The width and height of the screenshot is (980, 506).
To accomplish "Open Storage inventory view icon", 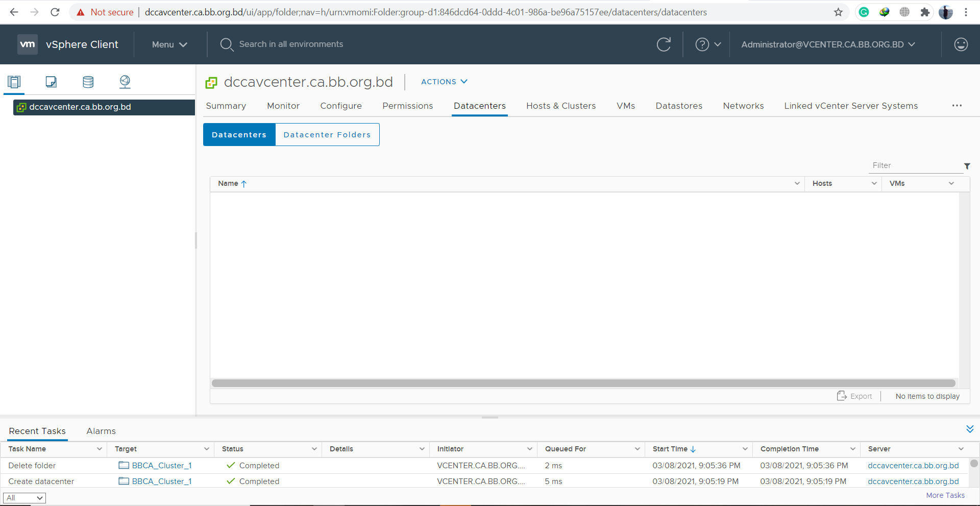I will (88, 82).
